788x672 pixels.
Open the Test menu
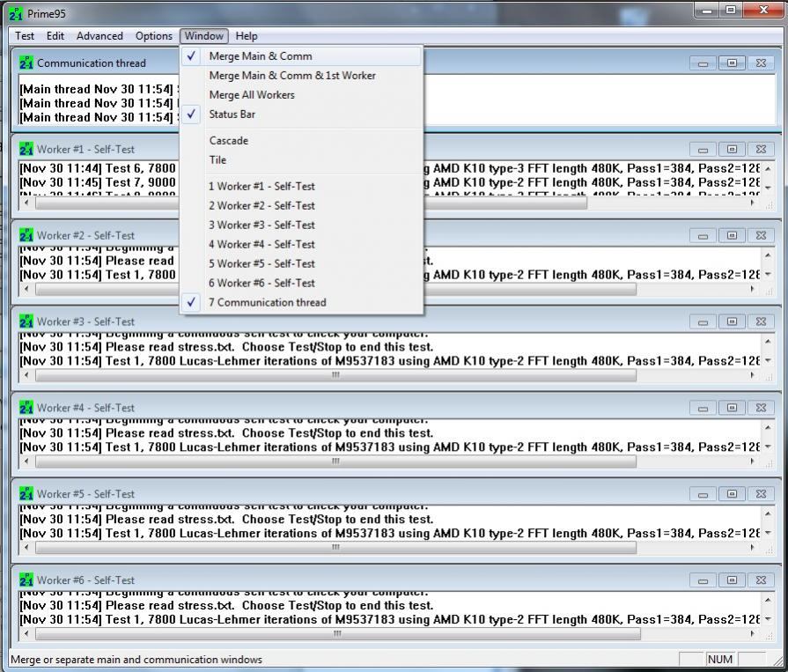pos(25,36)
